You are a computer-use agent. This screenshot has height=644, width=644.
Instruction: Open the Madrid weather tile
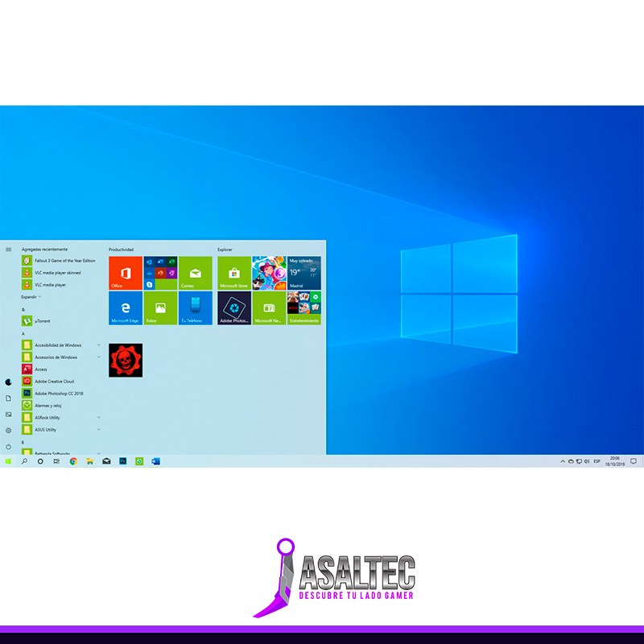[304, 273]
